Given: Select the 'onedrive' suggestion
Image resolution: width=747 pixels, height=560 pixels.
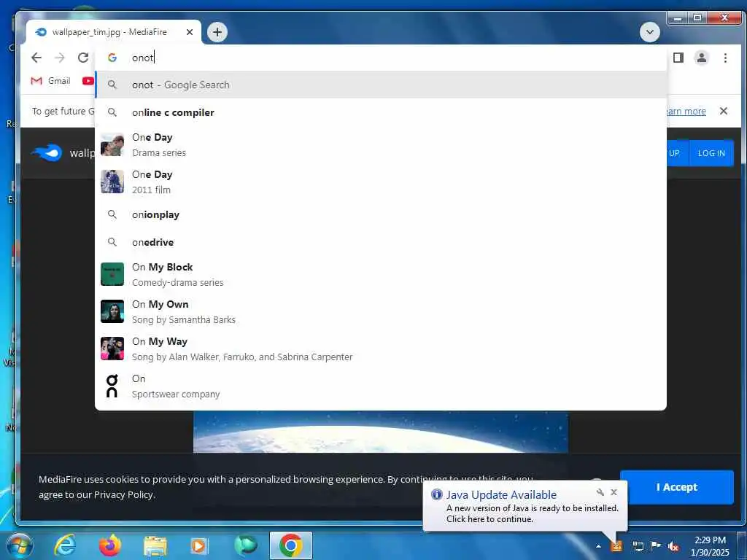Looking at the screenshot, I should (x=381, y=242).
